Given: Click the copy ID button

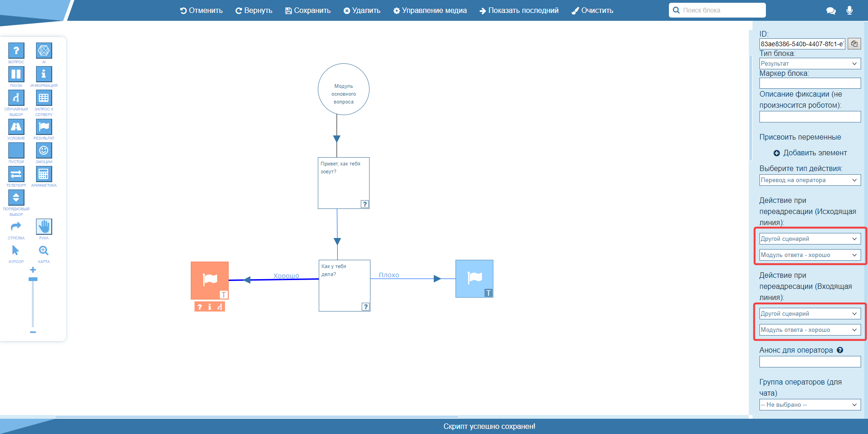Looking at the screenshot, I should pos(854,44).
